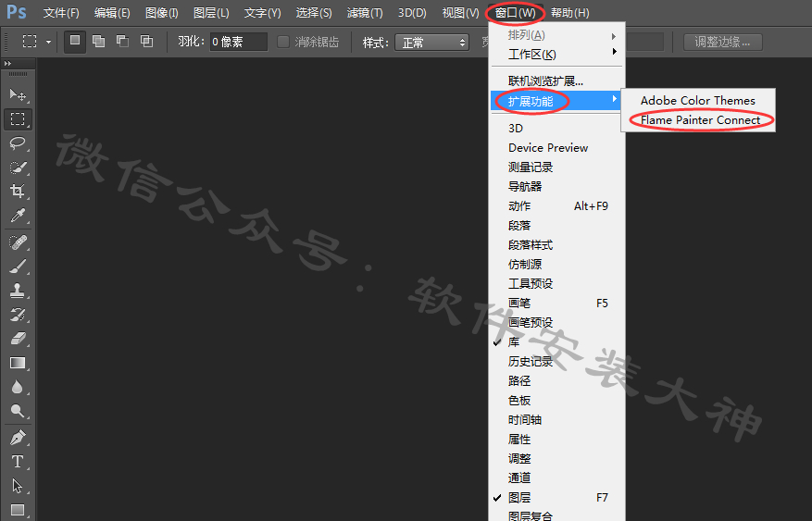Toggle the 消除锯齿 anti-alias checkbox
The image size is (812, 521).
click(282, 42)
